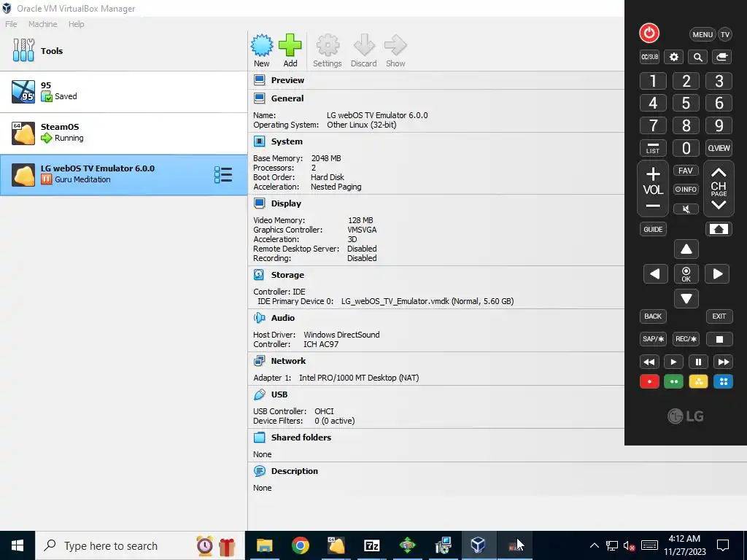The height and width of the screenshot is (560, 747).
Task: Click the FAV button on the remote
Action: pyautogui.click(x=686, y=171)
